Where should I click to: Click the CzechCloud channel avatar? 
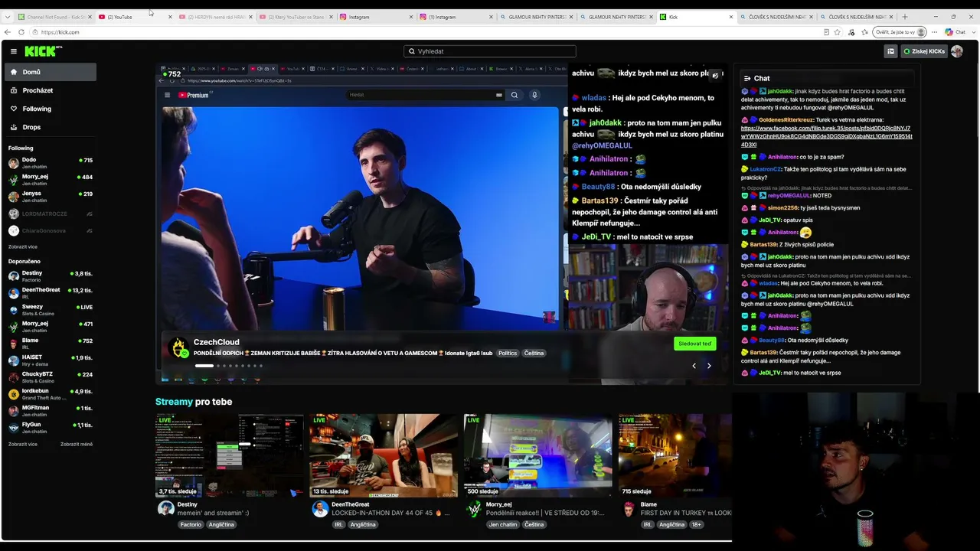[x=180, y=348]
